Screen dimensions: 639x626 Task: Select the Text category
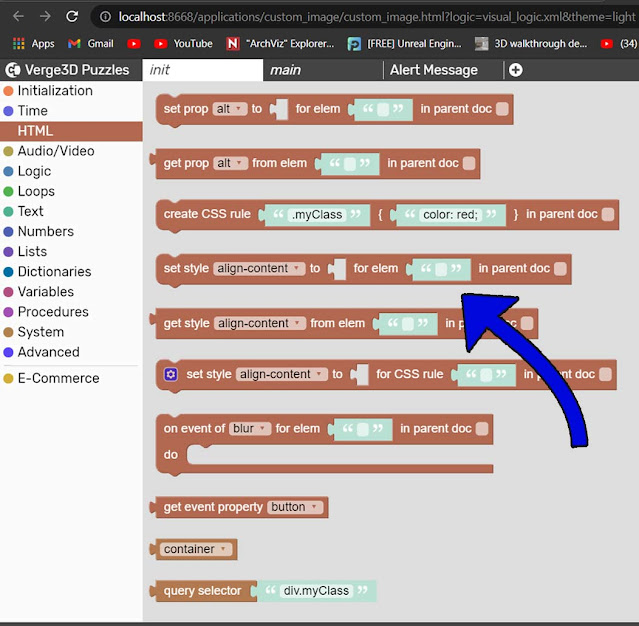(x=71, y=211)
